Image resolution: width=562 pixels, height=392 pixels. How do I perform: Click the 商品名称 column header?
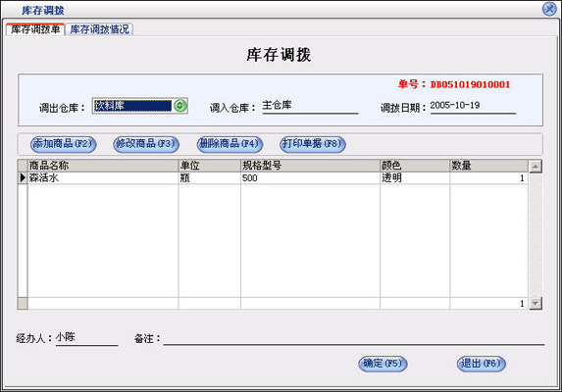tap(103, 166)
